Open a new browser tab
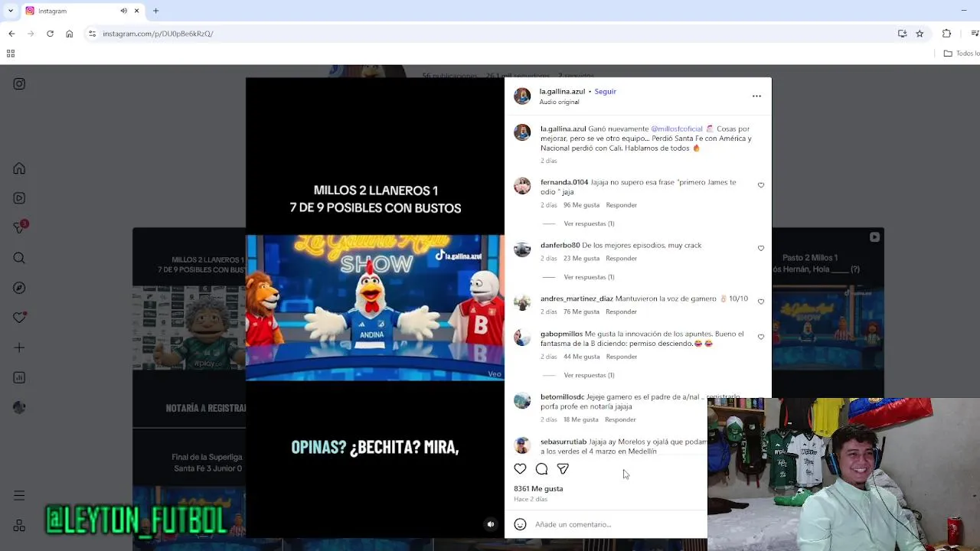The height and width of the screenshot is (551, 980). (155, 11)
